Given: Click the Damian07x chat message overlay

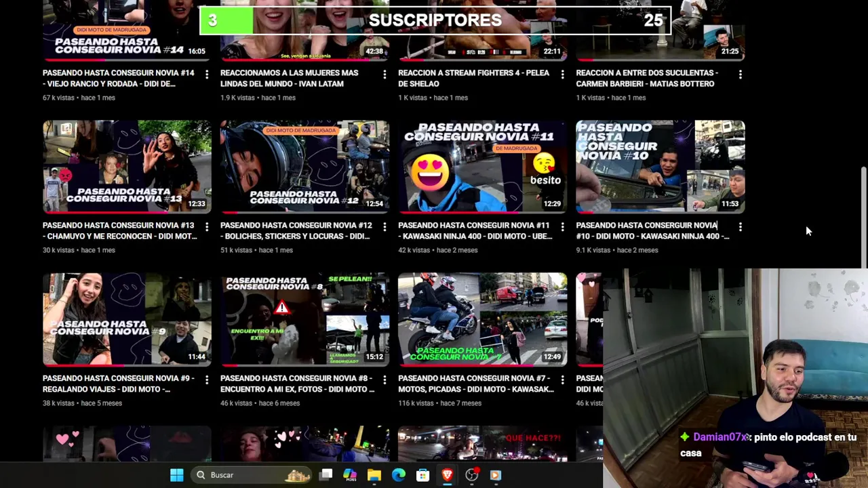Looking at the screenshot, I should (x=770, y=445).
